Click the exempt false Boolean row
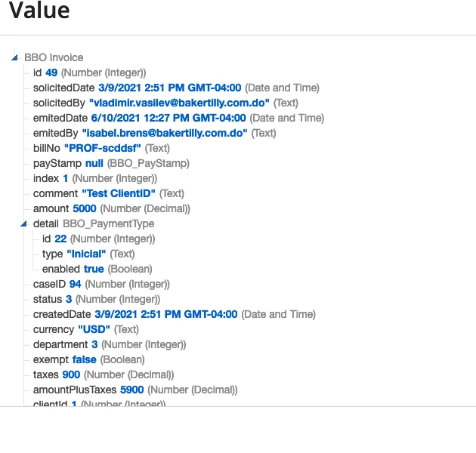This screenshot has width=476, height=453. pyautogui.click(x=89, y=359)
